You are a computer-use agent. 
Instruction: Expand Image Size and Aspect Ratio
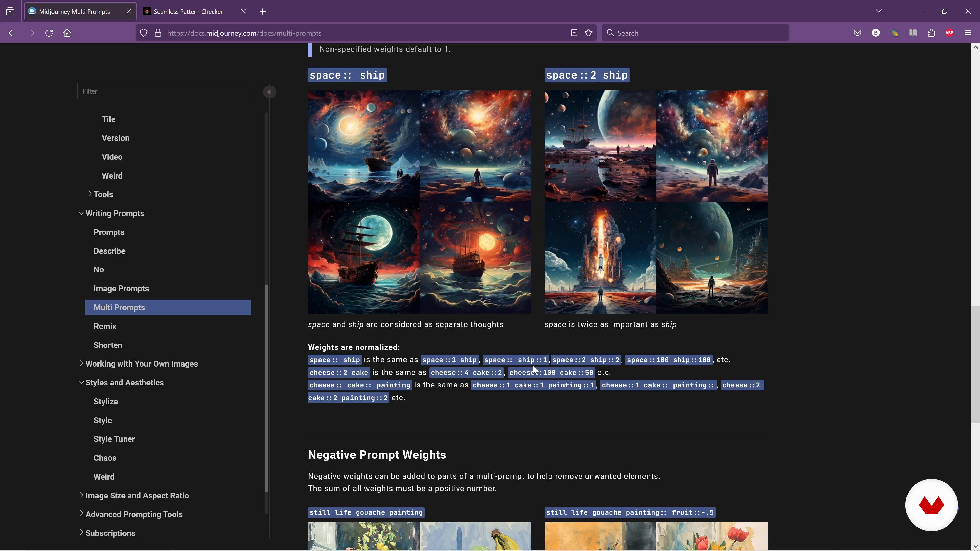coord(81,495)
